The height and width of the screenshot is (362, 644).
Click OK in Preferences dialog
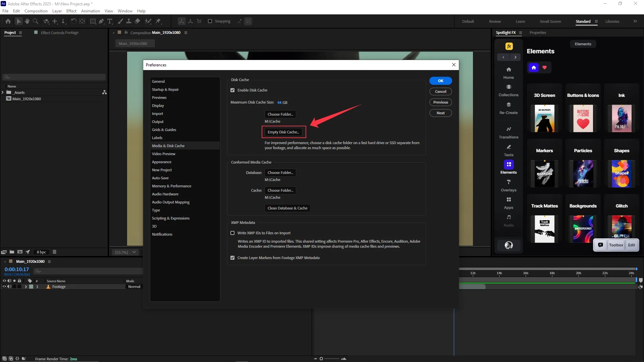pos(441,81)
